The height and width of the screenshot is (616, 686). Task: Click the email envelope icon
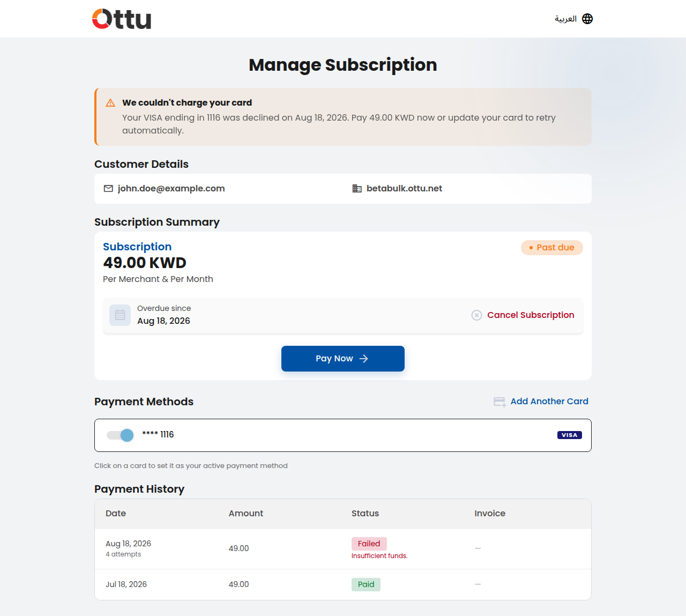coord(108,189)
